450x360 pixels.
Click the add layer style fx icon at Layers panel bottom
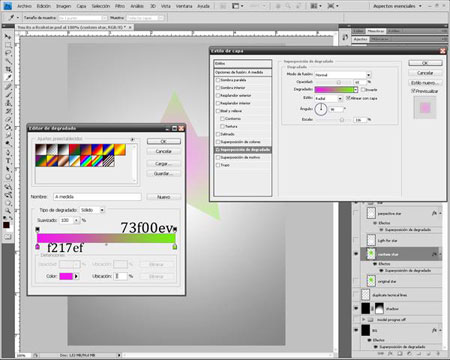tap(390, 353)
